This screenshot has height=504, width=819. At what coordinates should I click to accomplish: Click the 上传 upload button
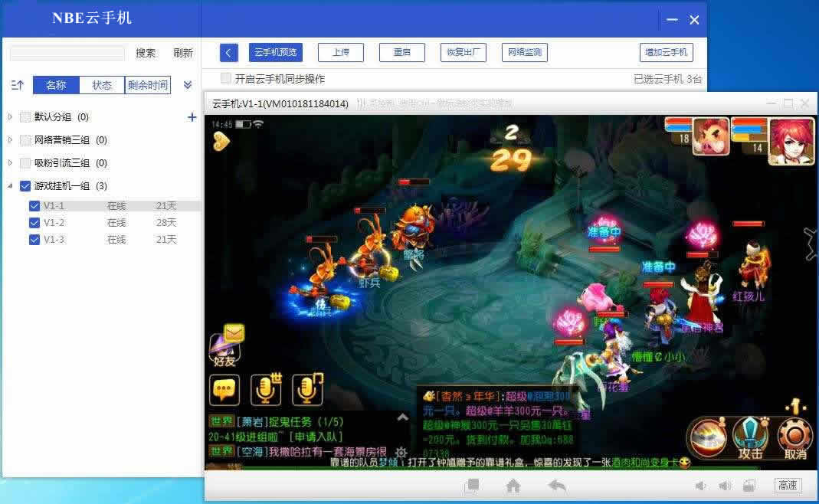(341, 52)
